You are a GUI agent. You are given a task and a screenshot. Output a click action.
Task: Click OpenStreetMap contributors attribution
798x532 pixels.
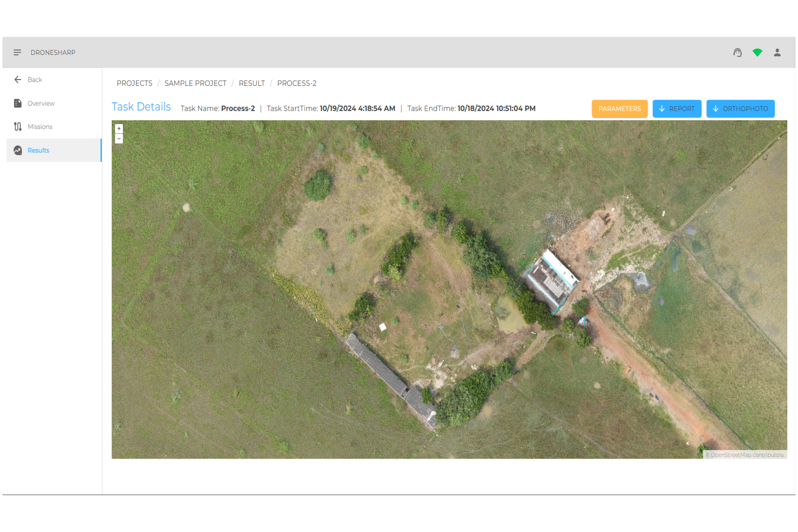[x=745, y=455]
